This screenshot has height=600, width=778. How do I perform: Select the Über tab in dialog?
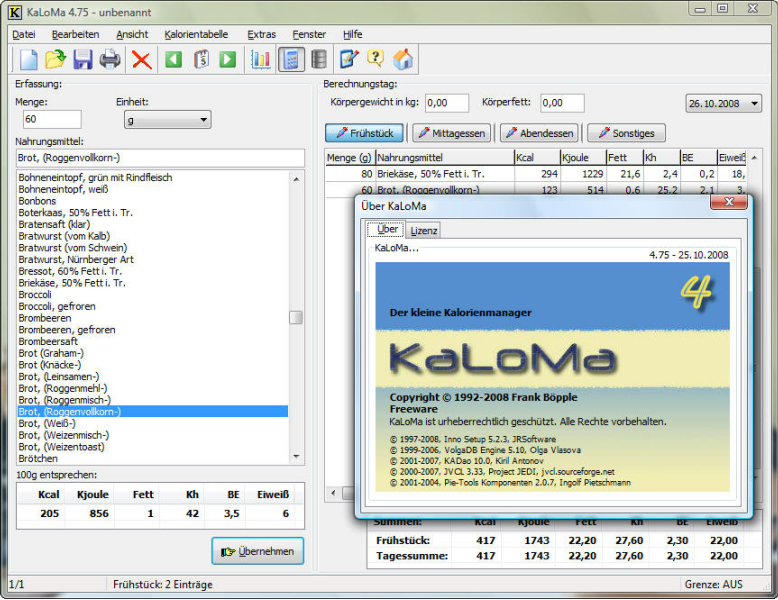point(387,229)
